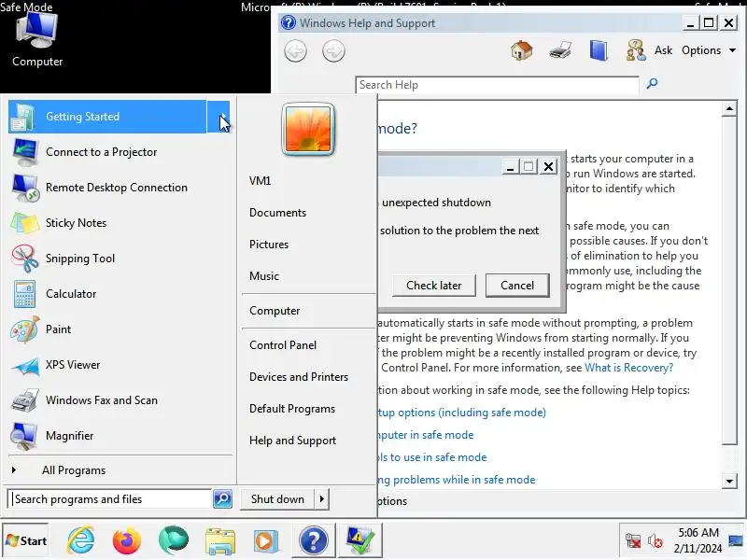Click the Print icon in Help toolbar
Screen dimensions: 747x560
[560, 50]
